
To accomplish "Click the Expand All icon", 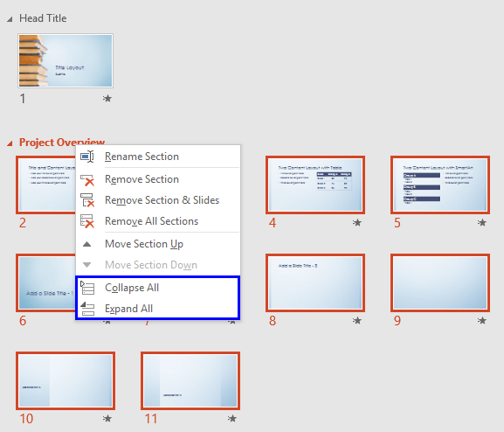I will point(87,309).
